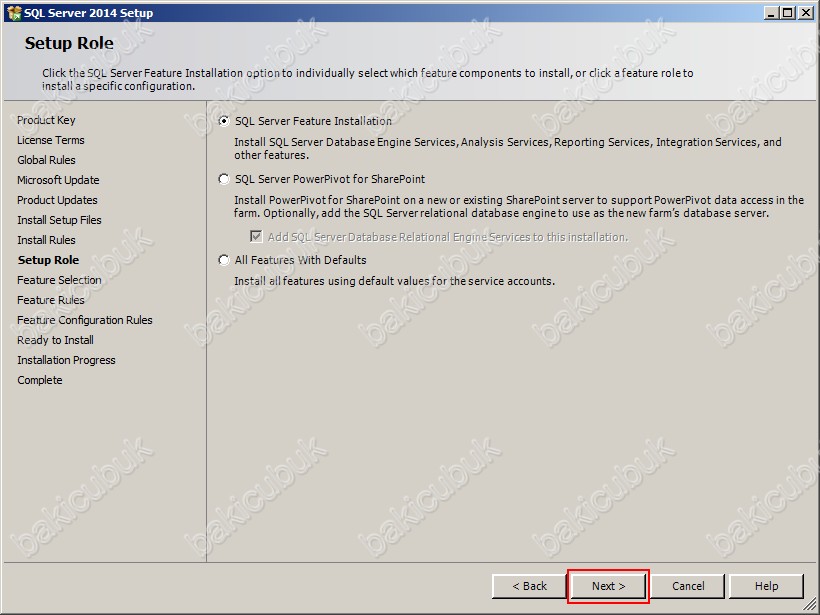The image size is (820, 615).
Task: Toggle Add SQL Server Database Relational Engine checkbox
Action: coord(256,237)
